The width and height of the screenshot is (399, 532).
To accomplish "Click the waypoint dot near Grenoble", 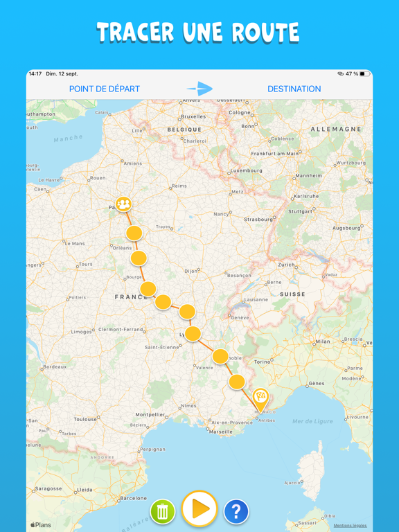I will 220,357.
